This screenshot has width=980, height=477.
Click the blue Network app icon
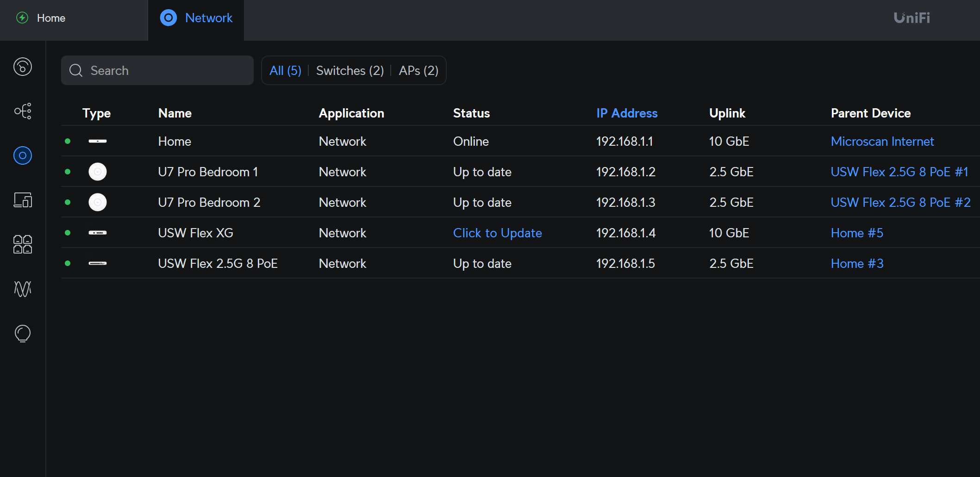point(169,18)
